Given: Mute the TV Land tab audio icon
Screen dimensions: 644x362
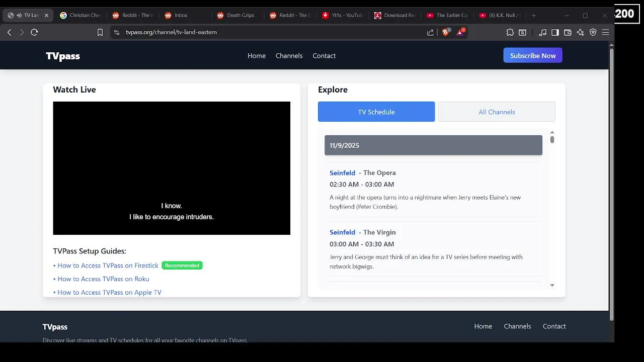Looking at the screenshot, I should 19,16.
